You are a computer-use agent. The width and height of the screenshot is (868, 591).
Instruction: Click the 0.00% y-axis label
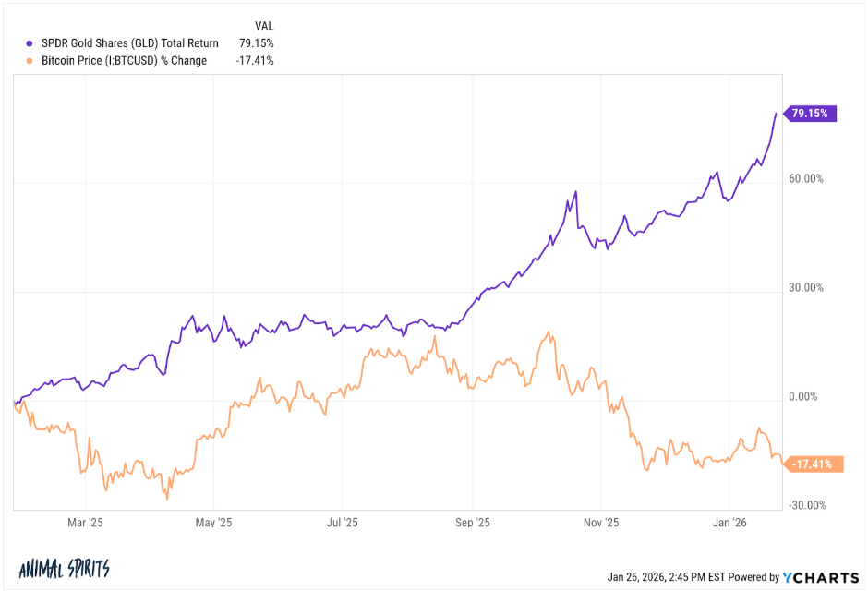pos(802,397)
